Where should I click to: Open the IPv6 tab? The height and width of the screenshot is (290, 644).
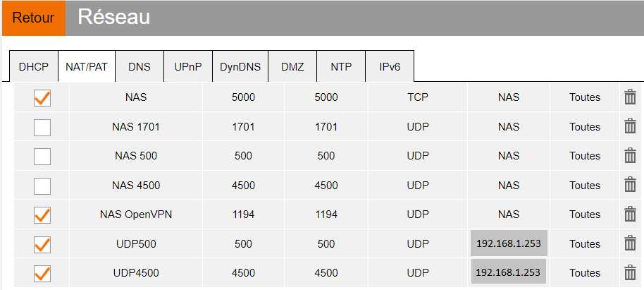click(x=390, y=66)
